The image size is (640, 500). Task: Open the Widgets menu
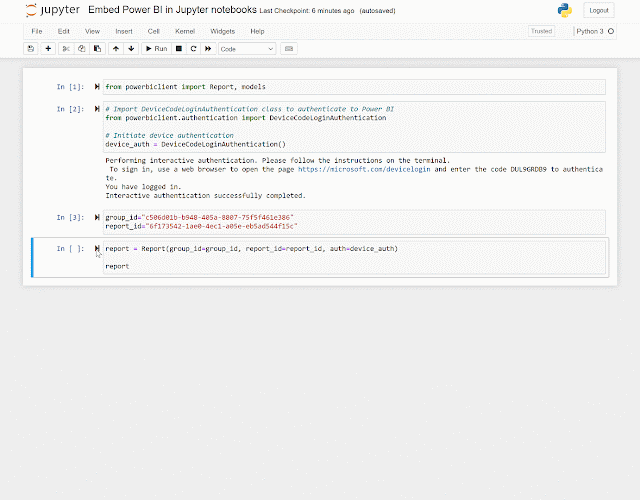coord(222,31)
